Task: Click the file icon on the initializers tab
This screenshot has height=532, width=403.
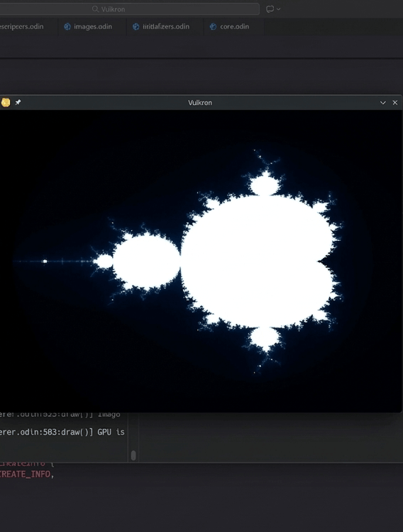Action: (x=136, y=26)
